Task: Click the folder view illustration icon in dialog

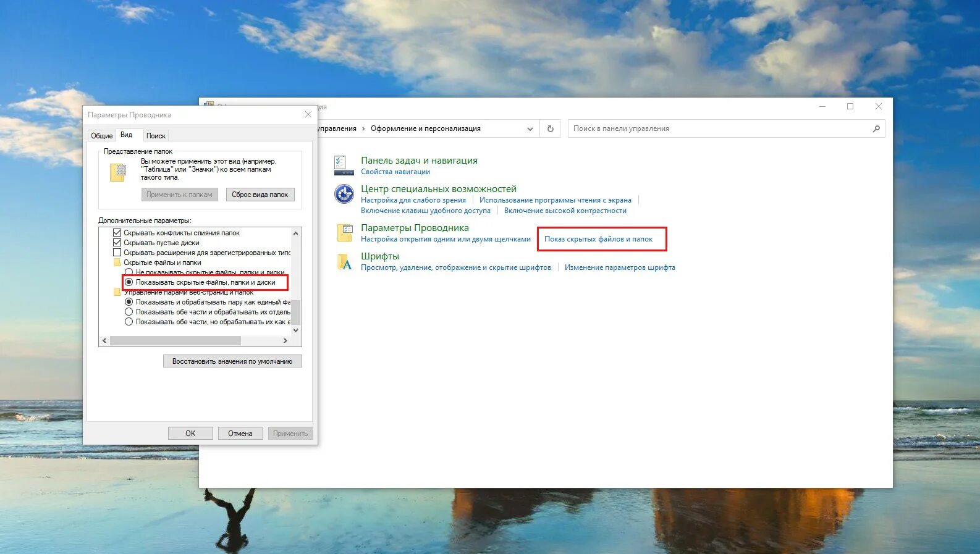Action: point(118,172)
